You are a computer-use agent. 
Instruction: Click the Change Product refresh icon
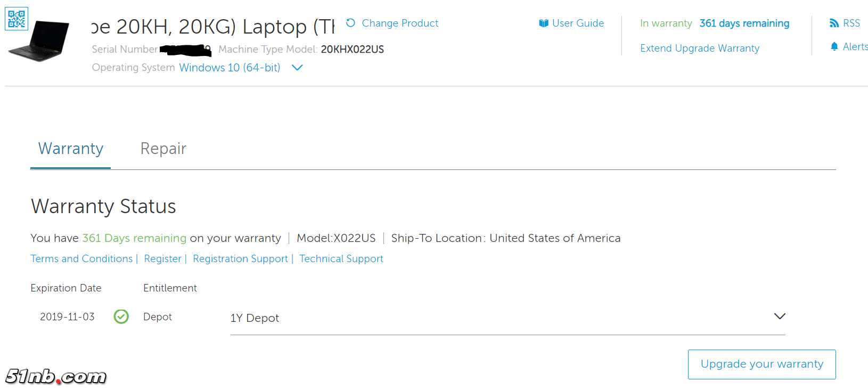click(x=350, y=23)
